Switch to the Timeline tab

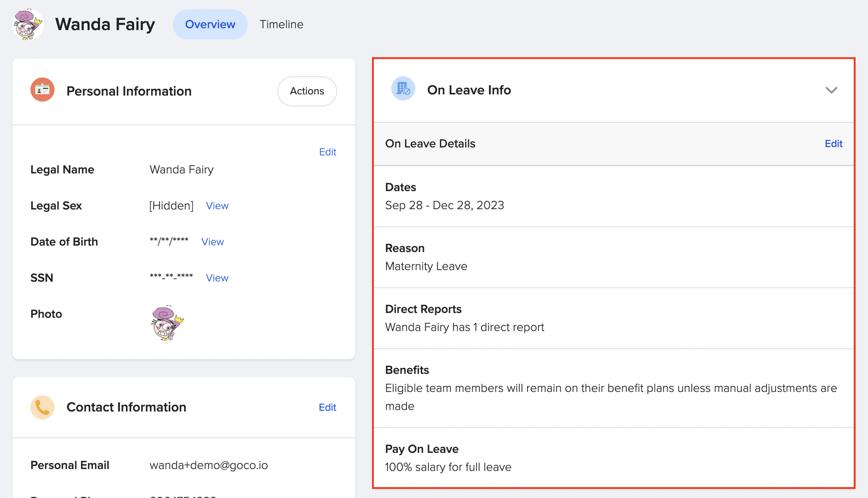click(x=281, y=24)
